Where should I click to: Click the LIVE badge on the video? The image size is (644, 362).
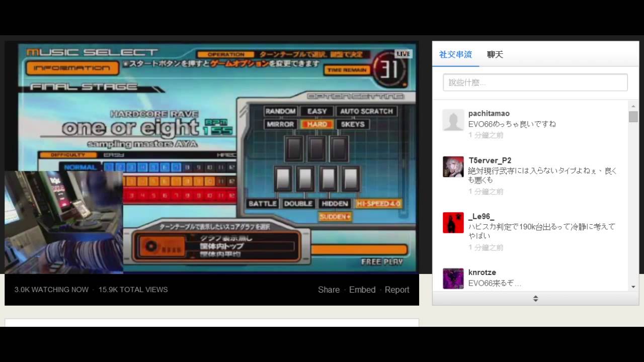coord(404,54)
